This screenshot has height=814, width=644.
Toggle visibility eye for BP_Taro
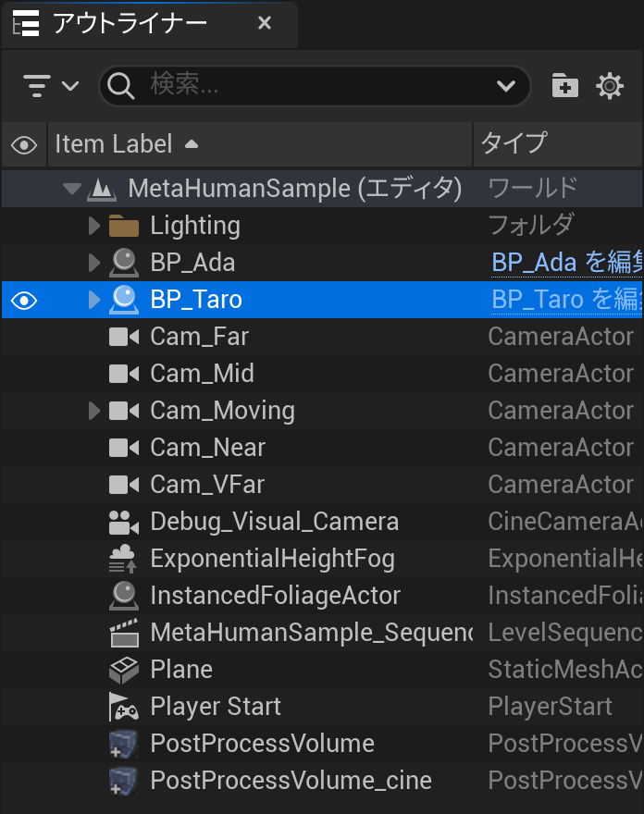pyautogui.click(x=24, y=300)
